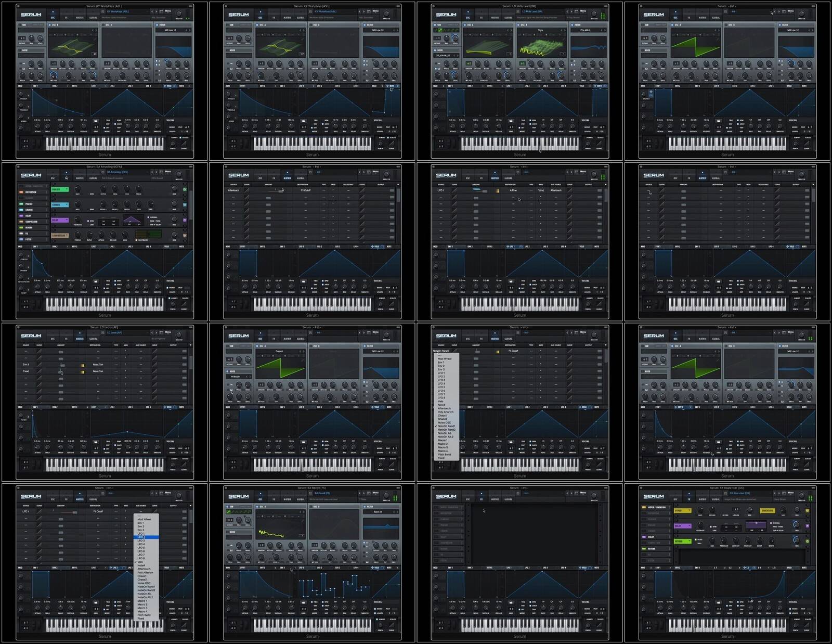Click the compressor gain meter in BA Amoplogy FX
Viewport: 832px width, 644px height.
[x=148, y=234]
